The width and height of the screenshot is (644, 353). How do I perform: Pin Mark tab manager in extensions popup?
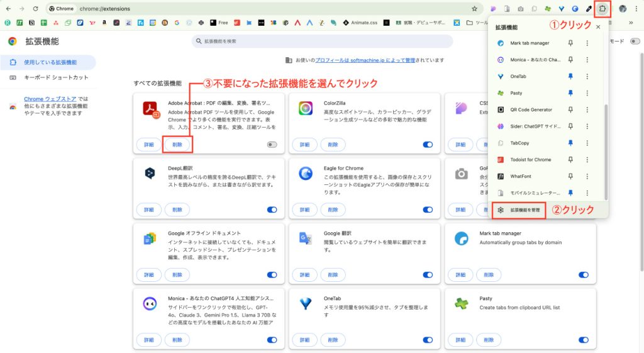(x=571, y=43)
